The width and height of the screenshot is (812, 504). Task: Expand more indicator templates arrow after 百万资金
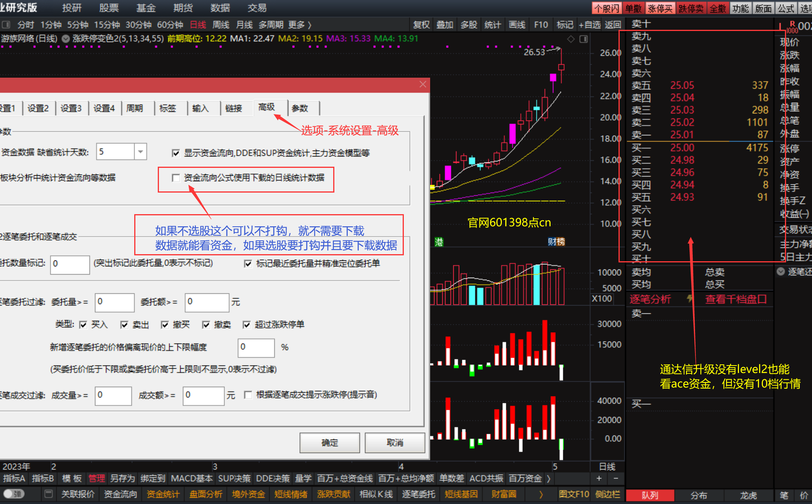[x=549, y=479]
